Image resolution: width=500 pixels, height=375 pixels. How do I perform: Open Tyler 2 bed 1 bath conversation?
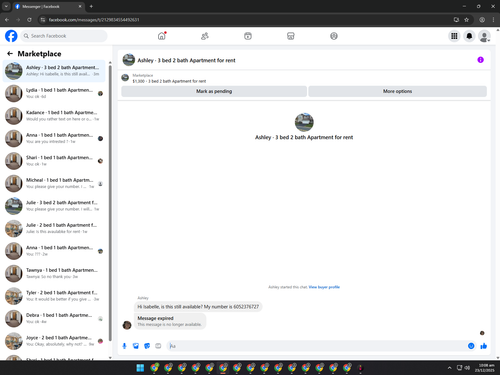[54, 296]
